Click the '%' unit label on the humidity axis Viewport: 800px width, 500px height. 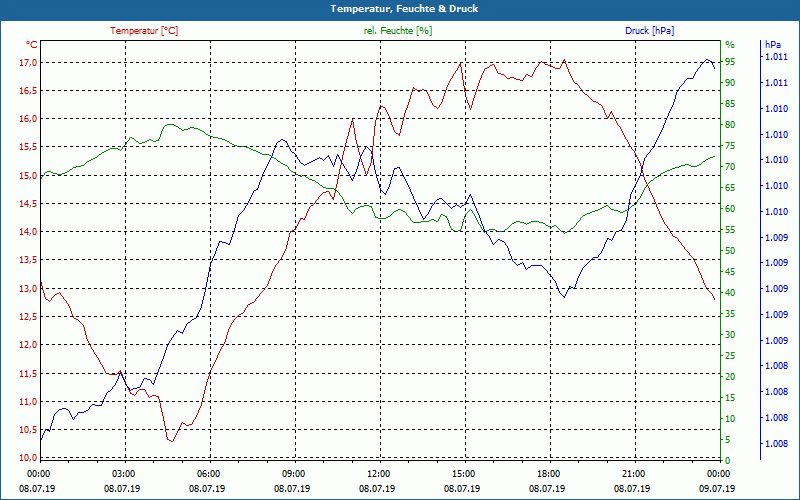[730, 45]
